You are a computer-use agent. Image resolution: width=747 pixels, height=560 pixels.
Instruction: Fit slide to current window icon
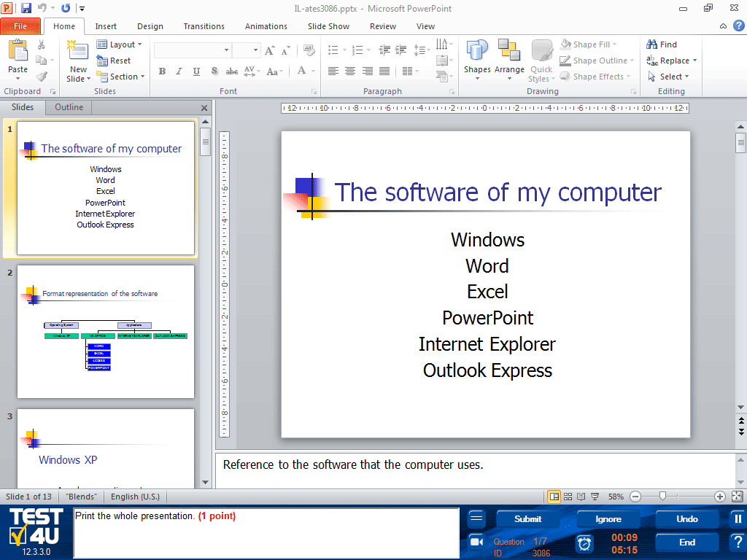737,497
